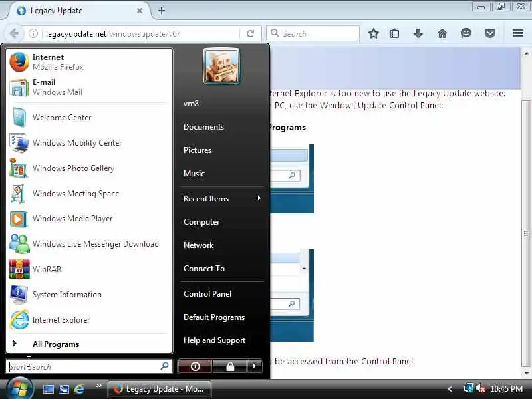Select the Legacy Update browser tab
The image size is (532, 399).
point(78,11)
